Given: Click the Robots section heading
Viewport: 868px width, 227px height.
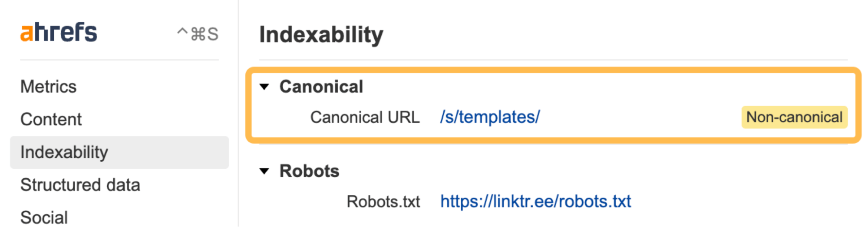Looking at the screenshot, I should pos(309,171).
